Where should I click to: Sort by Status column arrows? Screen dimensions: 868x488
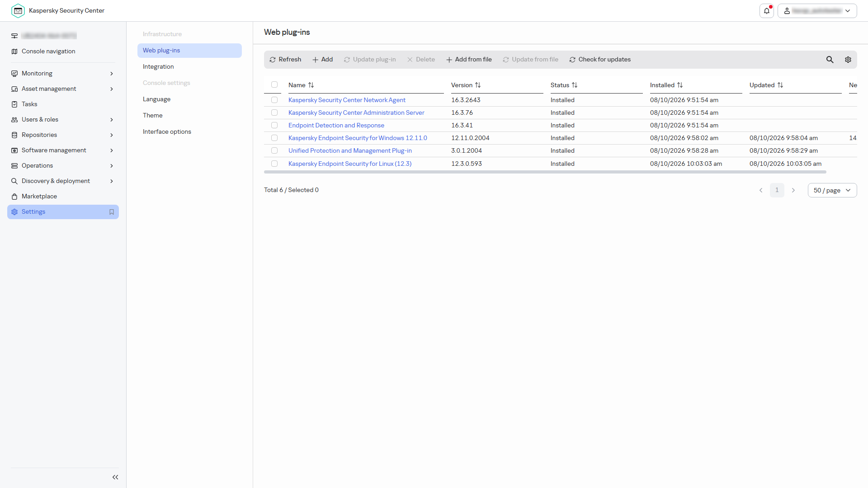[x=575, y=85]
